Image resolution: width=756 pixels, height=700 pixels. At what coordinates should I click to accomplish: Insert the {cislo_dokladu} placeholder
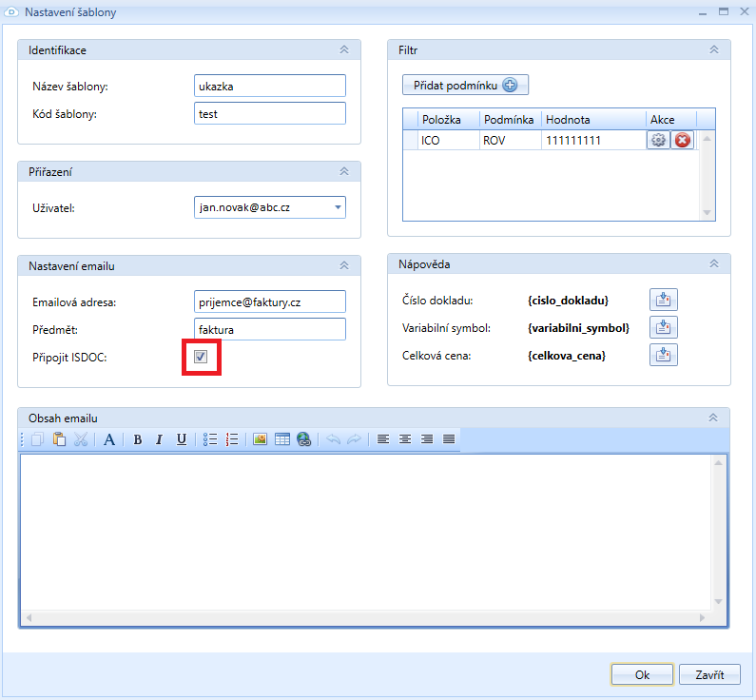(x=664, y=301)
